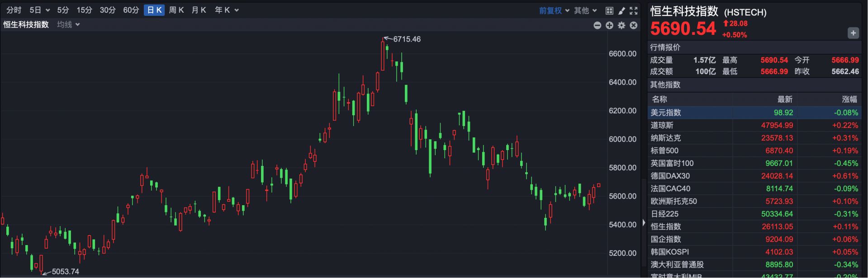The image size is (868, 278).
Task: Collapse side panel using arrow handle
Action: point(644,222)
